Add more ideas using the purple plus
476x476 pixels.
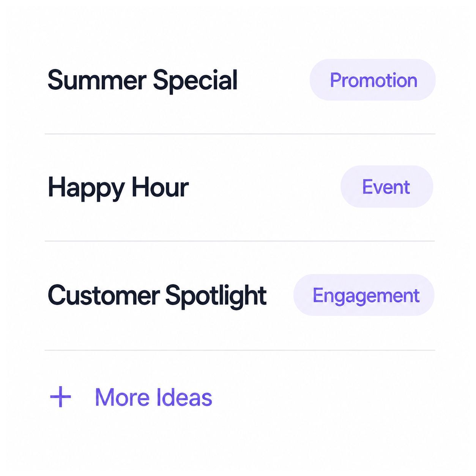[x=61, y=397]
